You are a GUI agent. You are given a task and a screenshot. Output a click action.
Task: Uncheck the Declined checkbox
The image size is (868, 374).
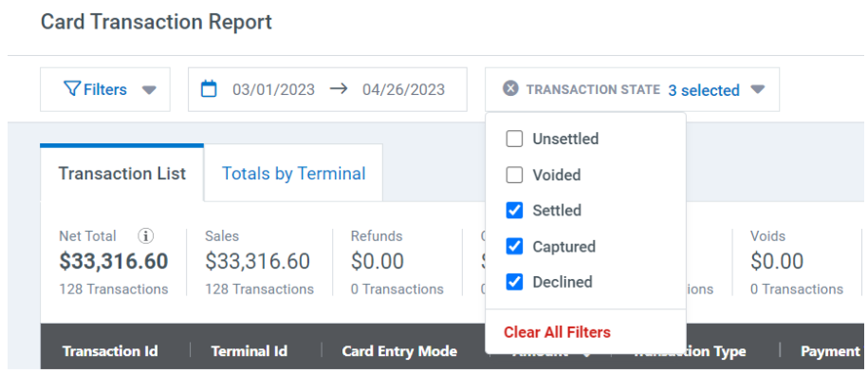tap(514, 282)
